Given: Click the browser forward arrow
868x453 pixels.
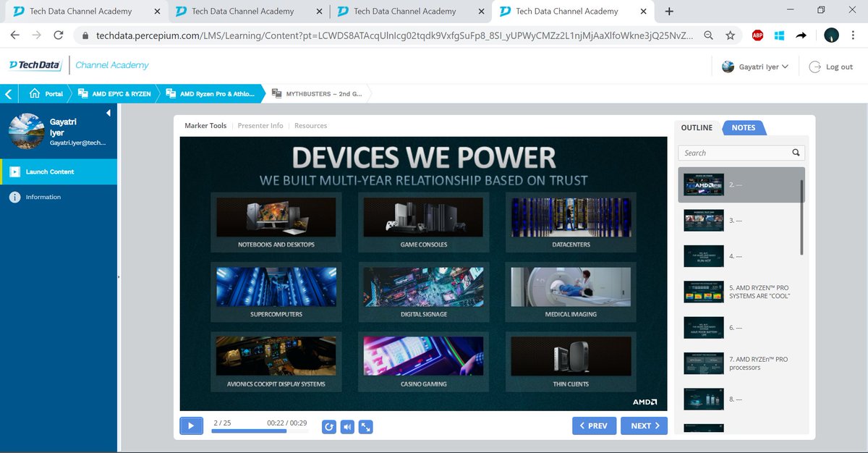Looking at the screenshot, I should click(x=37, y=35).
